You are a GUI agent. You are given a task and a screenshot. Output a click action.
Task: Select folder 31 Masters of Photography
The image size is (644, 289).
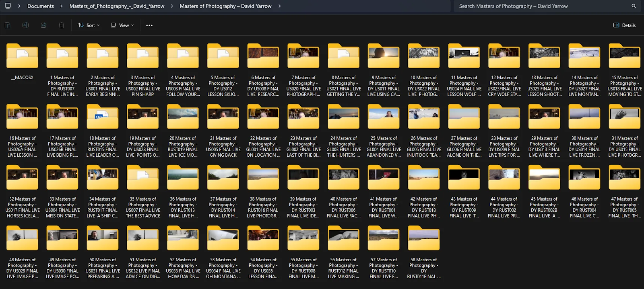[x=624, y=118]
